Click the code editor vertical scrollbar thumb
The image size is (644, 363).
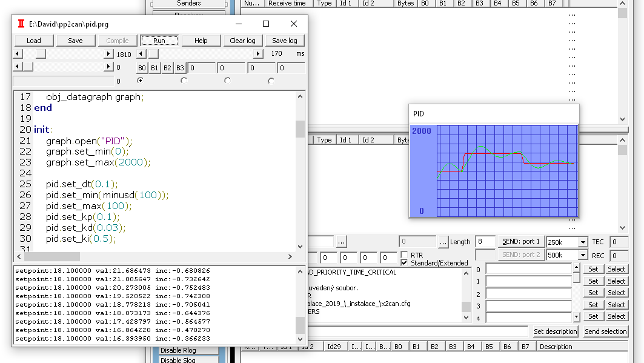[x=300, y=129]
